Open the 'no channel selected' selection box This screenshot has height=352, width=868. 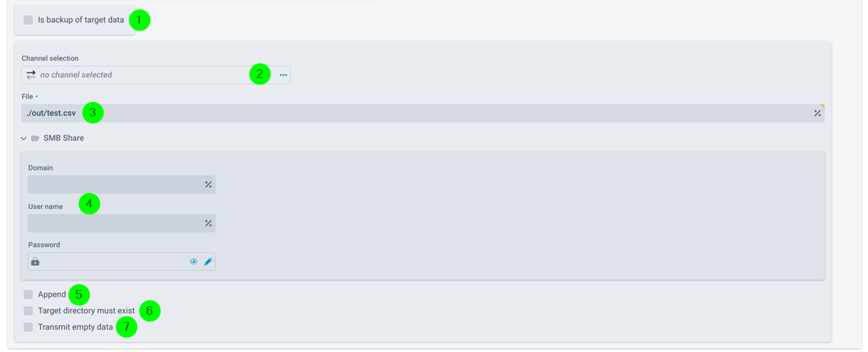click(x=155, y=75)
